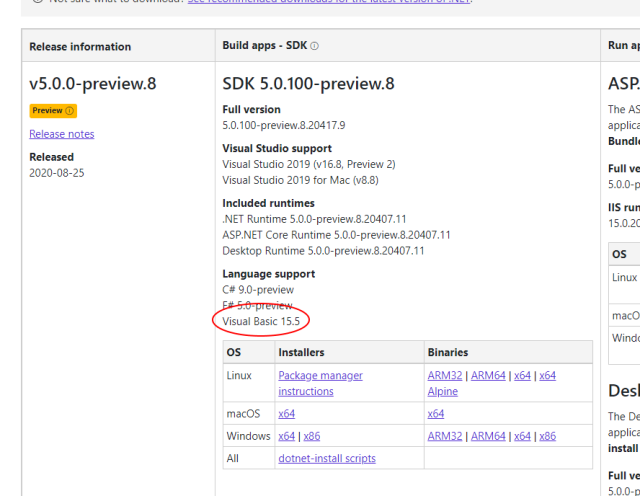Select ASP.NET Core Runtime 5.0.0-preview.8.20407.11 text
Screen dimensions: 640x496
336,235
